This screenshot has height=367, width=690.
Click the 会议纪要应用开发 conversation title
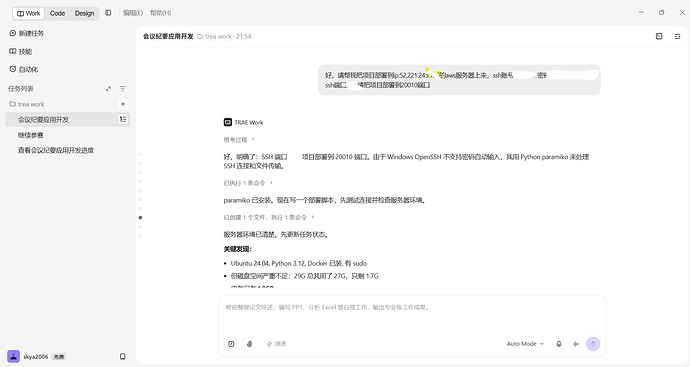pyautogui.click(x=168, y=37)
